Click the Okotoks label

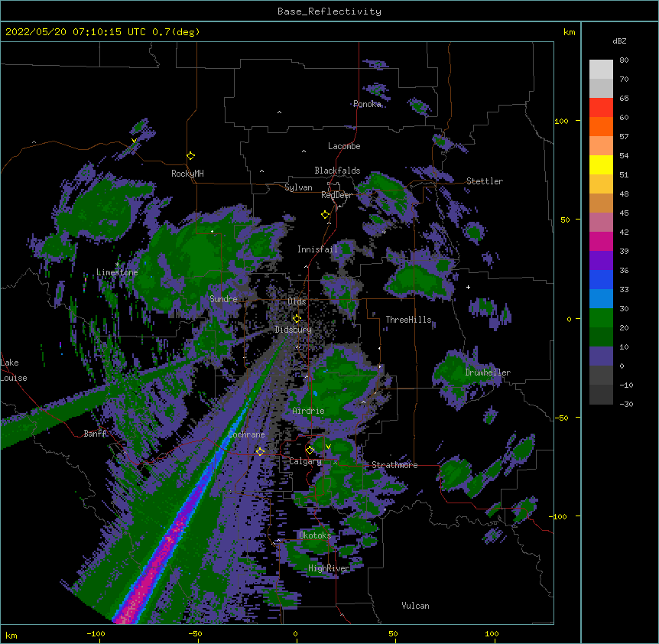(x=315, y=535)
